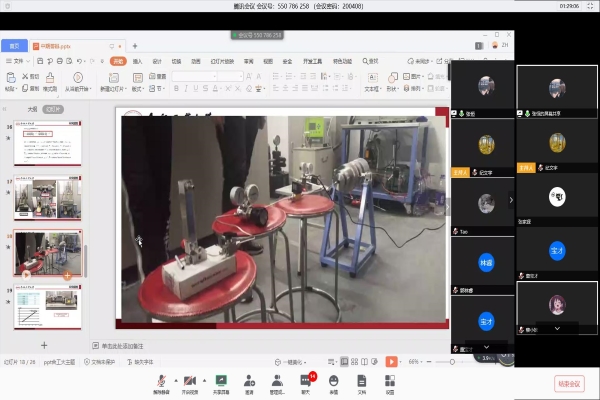This screenshot has height=400, width=600.
Task: Select slide 17 thumbnail
Action: 47,198
